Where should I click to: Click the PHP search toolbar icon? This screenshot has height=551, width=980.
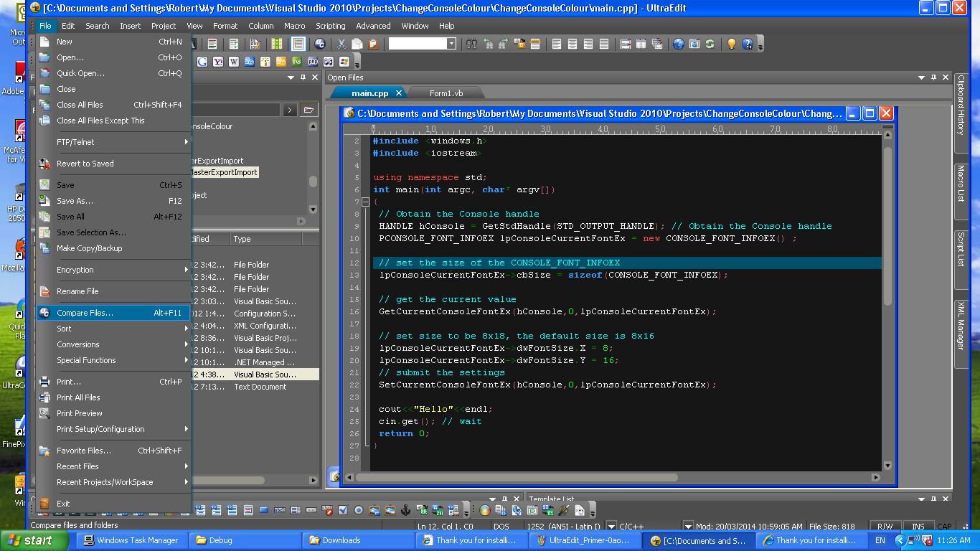click(313, 62)
